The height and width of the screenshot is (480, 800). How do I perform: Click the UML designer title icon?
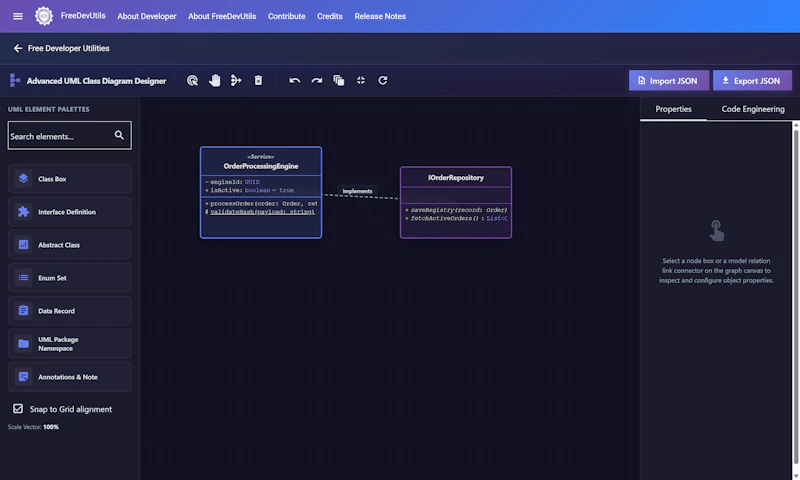(15, 81)
